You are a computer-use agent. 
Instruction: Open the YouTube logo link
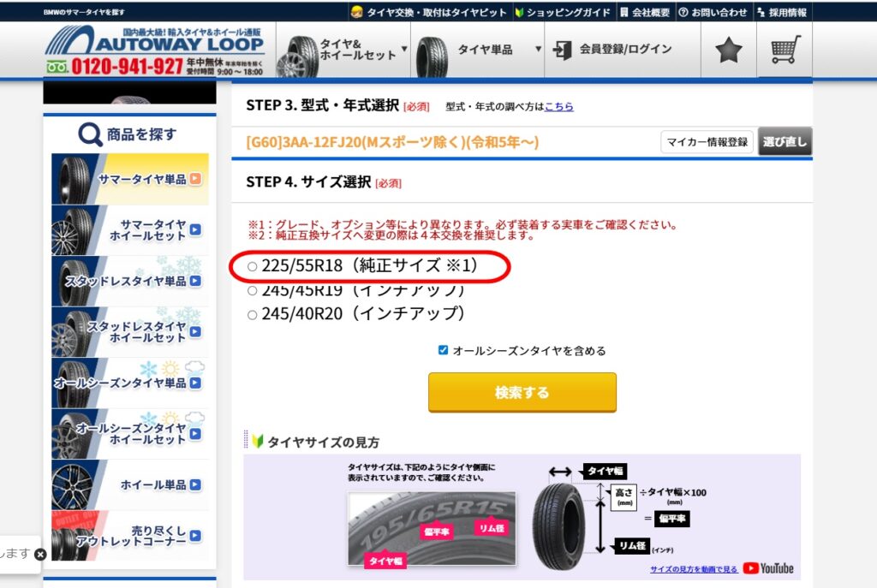point(768,568)
